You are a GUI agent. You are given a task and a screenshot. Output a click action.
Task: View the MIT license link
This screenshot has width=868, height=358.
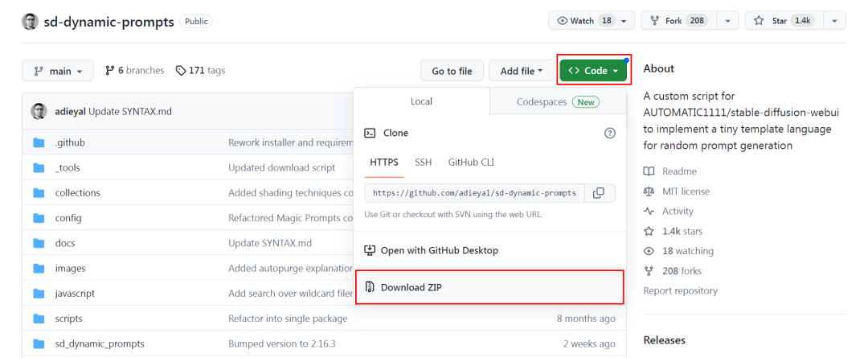(x=686, y=191)
